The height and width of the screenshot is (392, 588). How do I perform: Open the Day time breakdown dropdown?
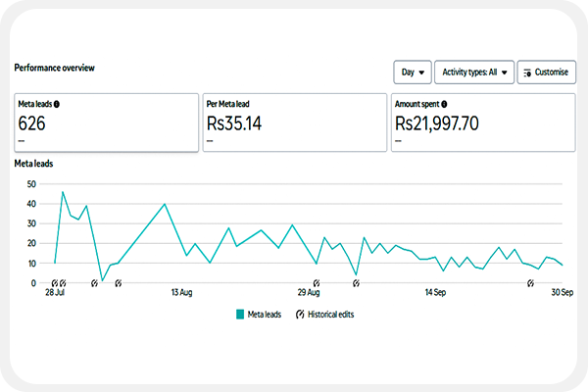[x=412, y=72]
